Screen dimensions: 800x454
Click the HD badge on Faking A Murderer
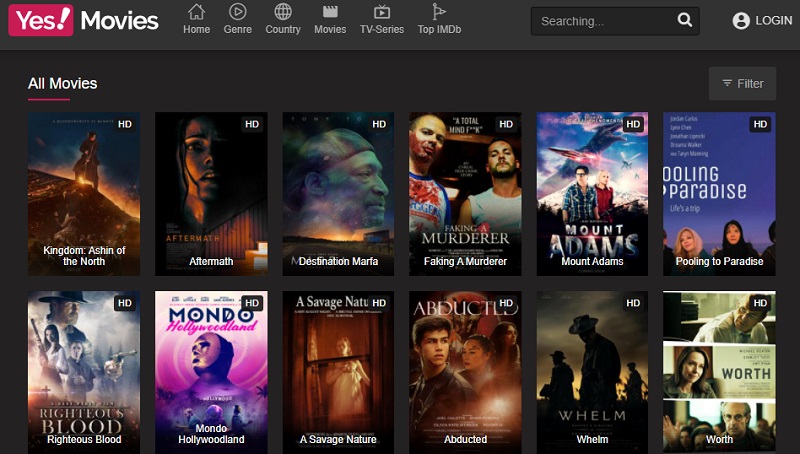pos(506,124)
